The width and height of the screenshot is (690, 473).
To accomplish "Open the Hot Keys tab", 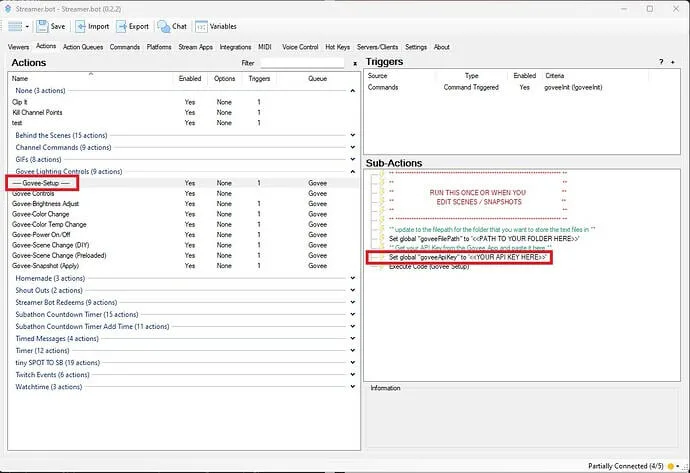I will 338,47.
